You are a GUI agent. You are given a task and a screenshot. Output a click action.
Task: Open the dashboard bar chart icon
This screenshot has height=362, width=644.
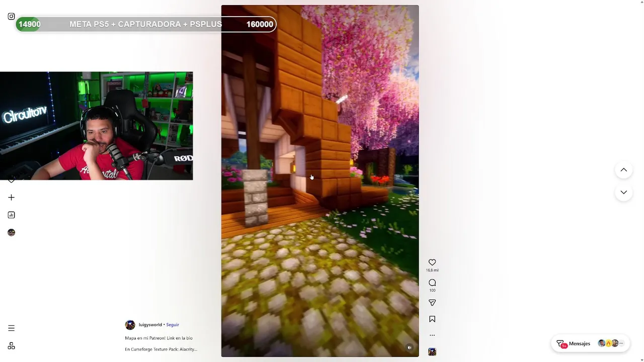pyautogui.click(x=11, y=215)
